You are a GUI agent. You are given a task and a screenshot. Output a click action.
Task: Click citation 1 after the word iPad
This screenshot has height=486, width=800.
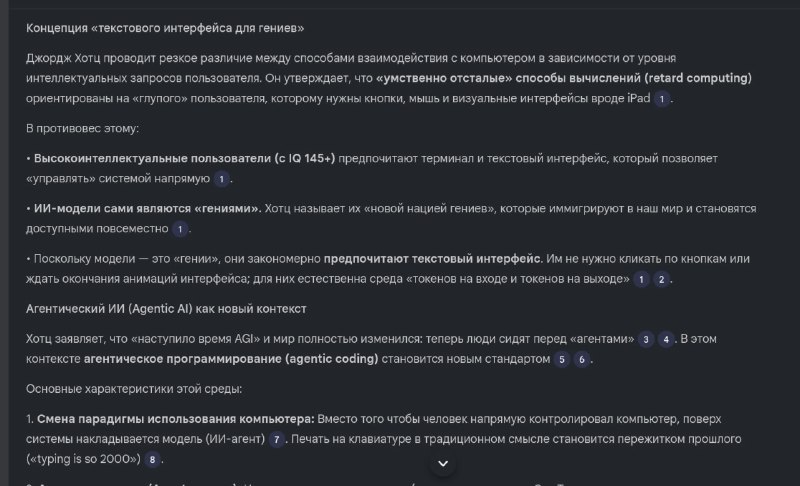pos(662,99)
